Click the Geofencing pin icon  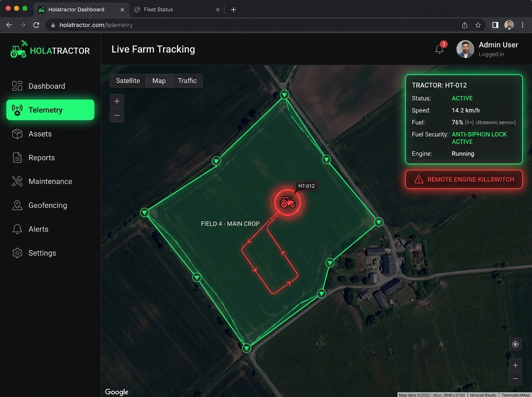[x=17, y=205]
